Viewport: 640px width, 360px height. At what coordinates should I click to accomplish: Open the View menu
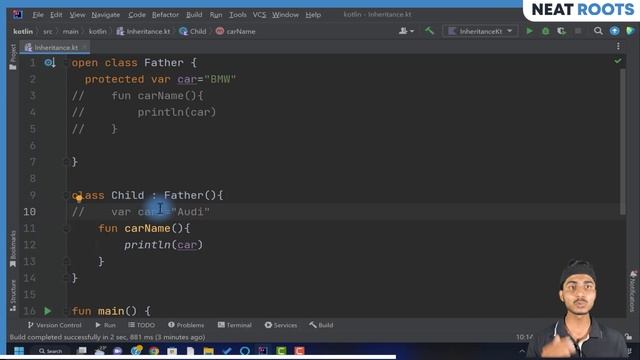pos(77,15)
